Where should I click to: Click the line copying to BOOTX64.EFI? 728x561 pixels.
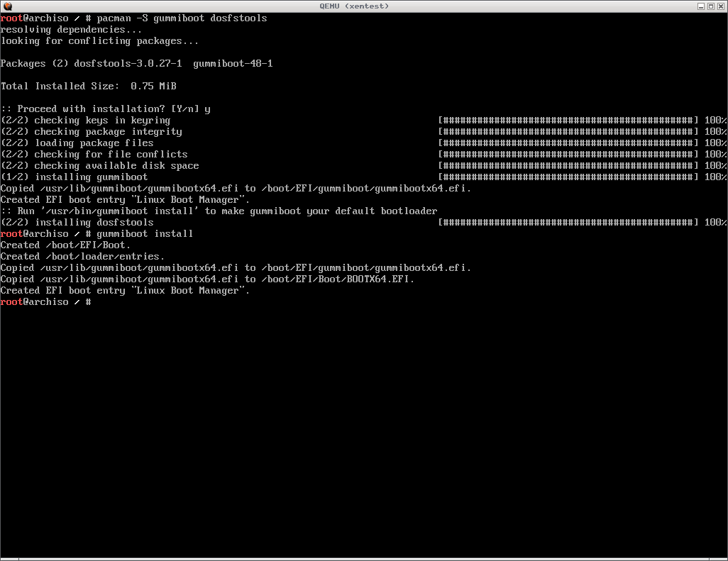207,279
